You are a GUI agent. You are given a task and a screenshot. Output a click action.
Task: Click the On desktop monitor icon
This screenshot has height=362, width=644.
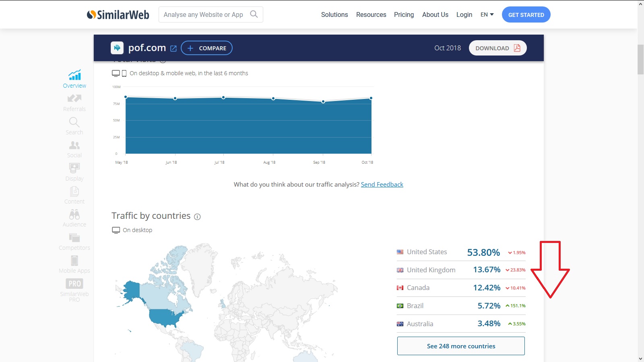tap(116, 230)
